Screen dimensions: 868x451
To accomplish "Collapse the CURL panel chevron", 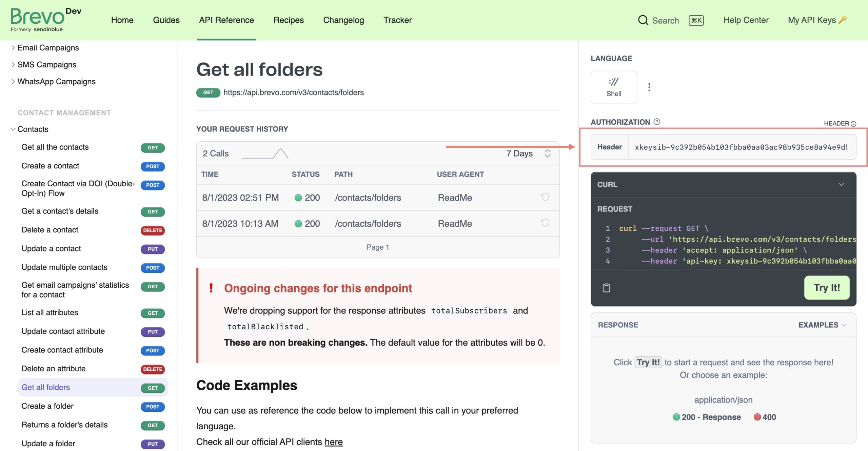I will point(841,185).
